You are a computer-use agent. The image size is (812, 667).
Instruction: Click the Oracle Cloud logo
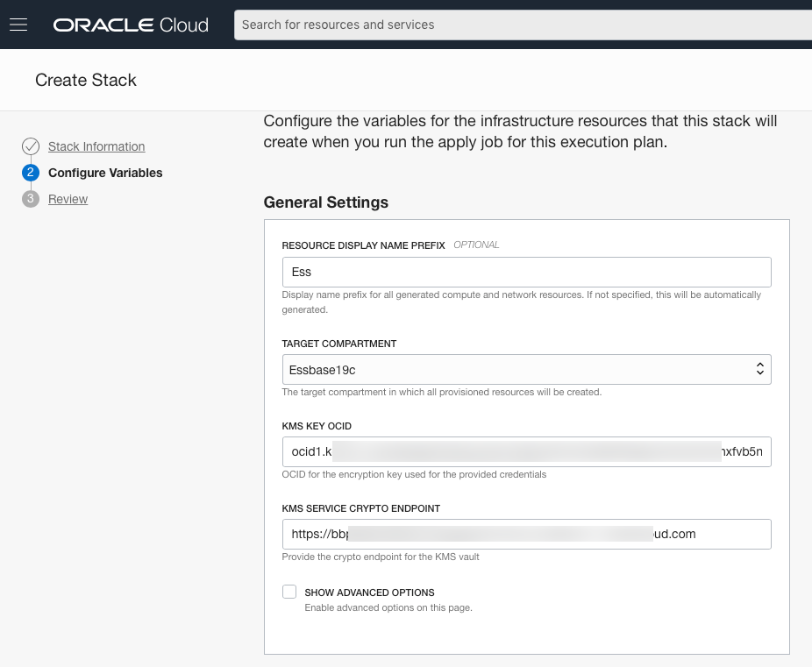click(x=131, y=25)
